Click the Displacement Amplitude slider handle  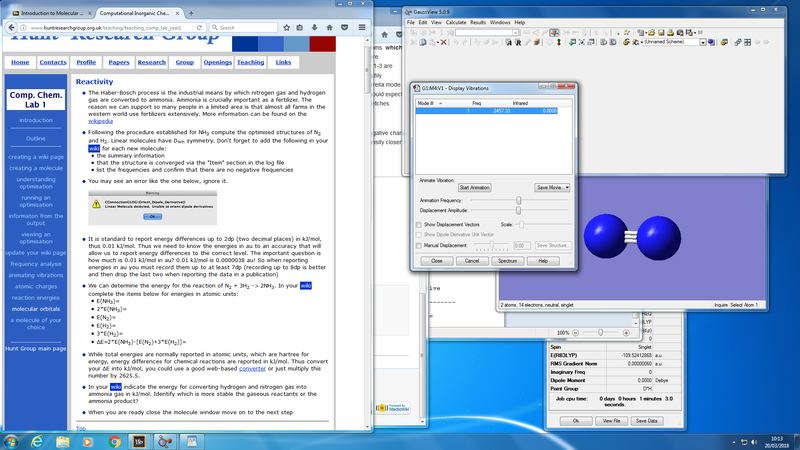(x=518, y=210)
